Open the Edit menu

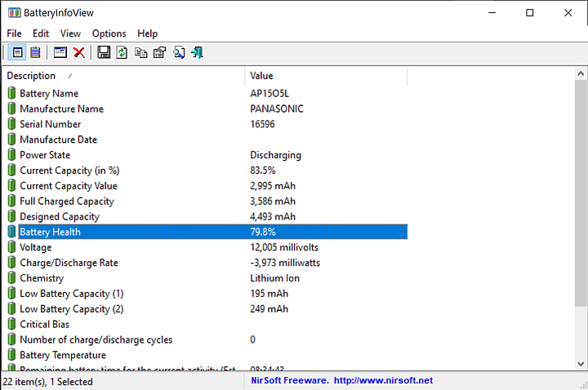click(x=41, y=33)
